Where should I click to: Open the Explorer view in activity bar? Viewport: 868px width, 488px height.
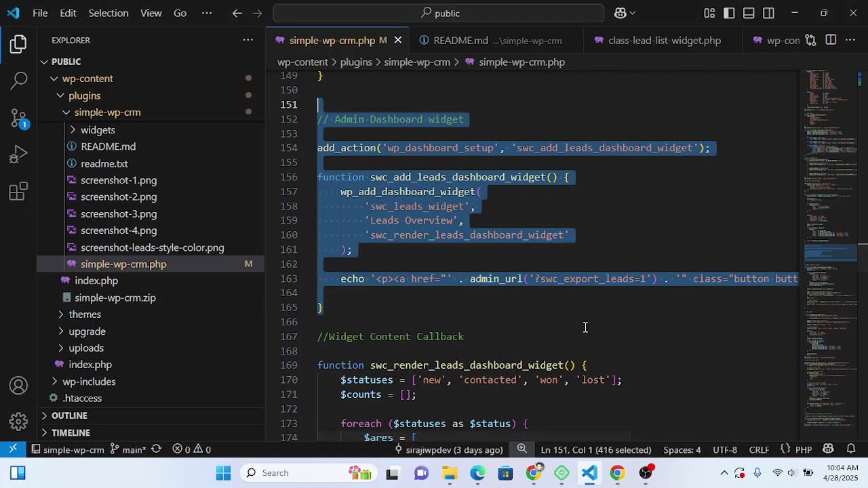coord(18,45)
